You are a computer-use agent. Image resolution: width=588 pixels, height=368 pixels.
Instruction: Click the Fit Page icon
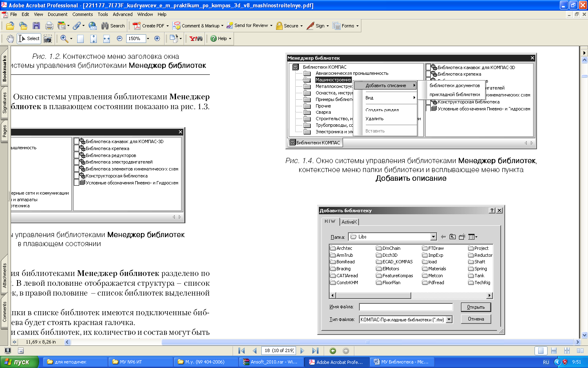[94, 38]
